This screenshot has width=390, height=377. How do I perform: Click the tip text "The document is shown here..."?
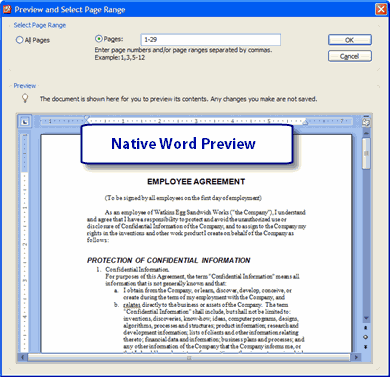178,99
